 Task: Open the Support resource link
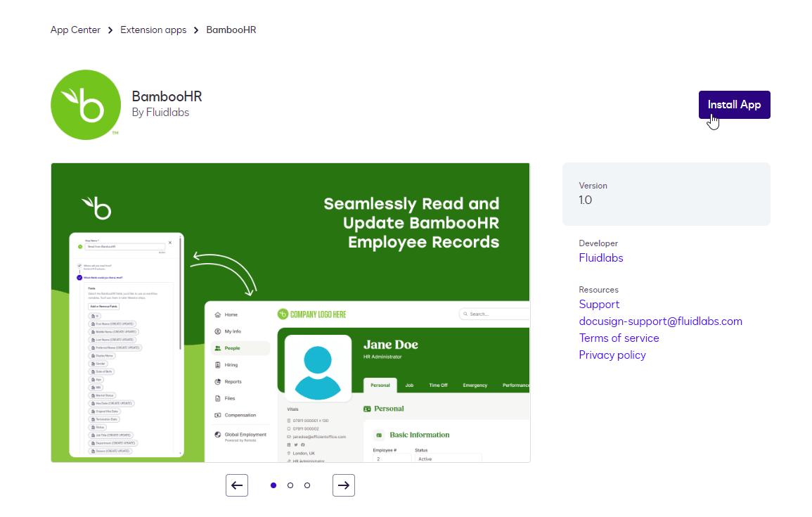[599, 305]
